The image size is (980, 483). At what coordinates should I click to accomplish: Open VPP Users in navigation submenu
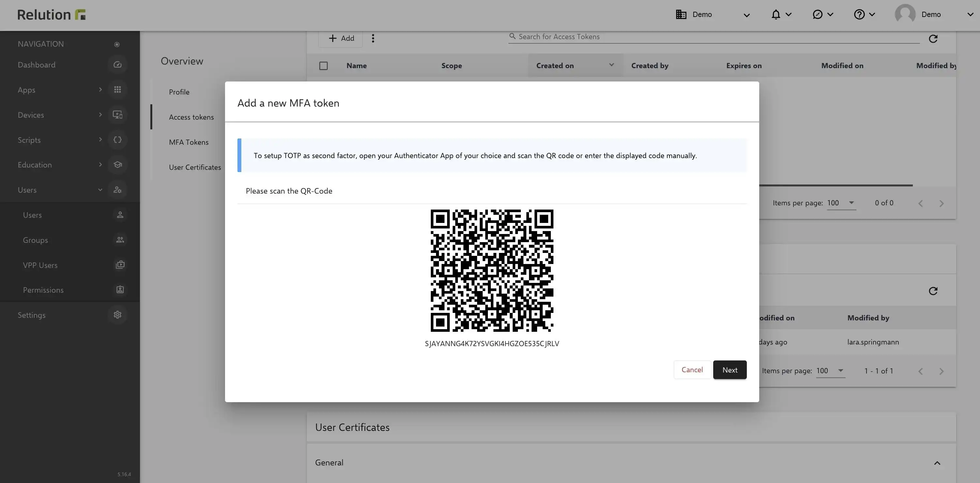click(x=40, y=265)
